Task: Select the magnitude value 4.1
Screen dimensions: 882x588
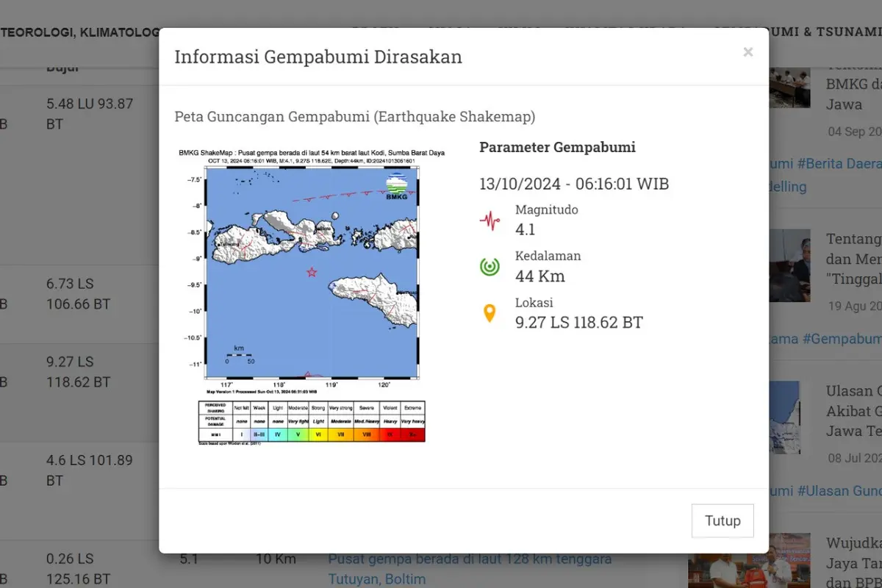Action: click(526, 229)
